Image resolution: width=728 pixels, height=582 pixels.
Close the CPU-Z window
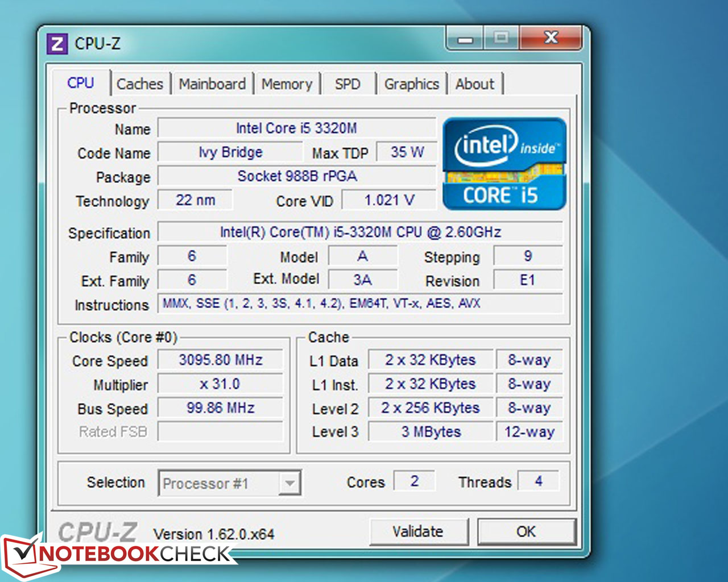(551, 39)
